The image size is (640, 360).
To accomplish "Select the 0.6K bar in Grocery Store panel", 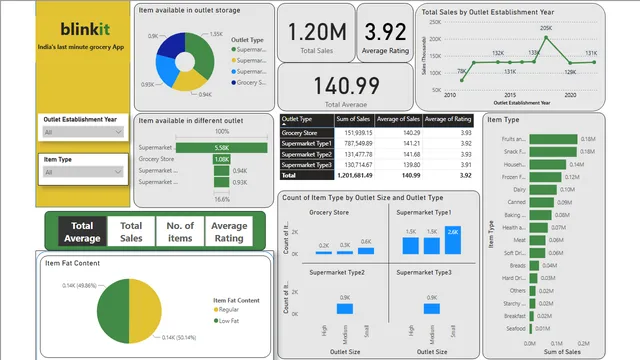I will point(366,251).
